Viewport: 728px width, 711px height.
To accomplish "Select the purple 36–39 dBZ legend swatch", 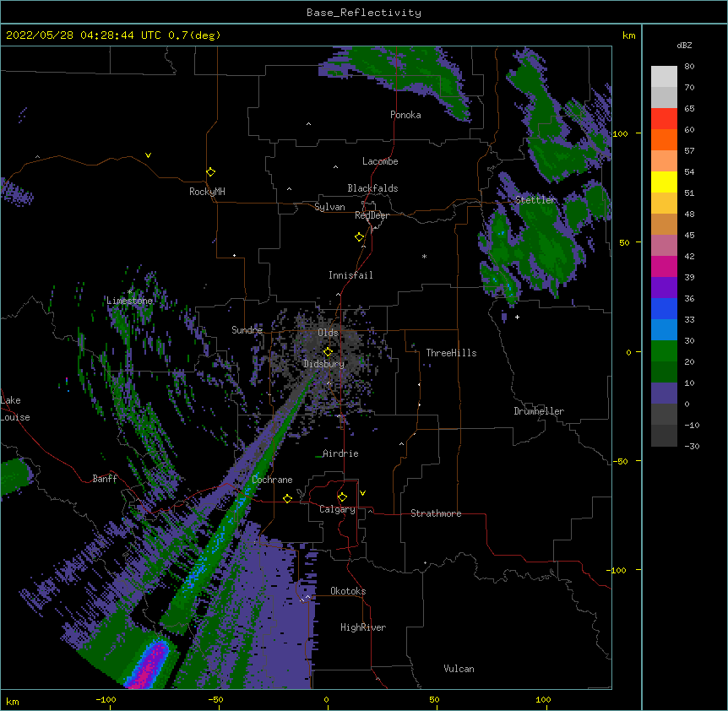I will pyautogui.click(x=664, y=288).
